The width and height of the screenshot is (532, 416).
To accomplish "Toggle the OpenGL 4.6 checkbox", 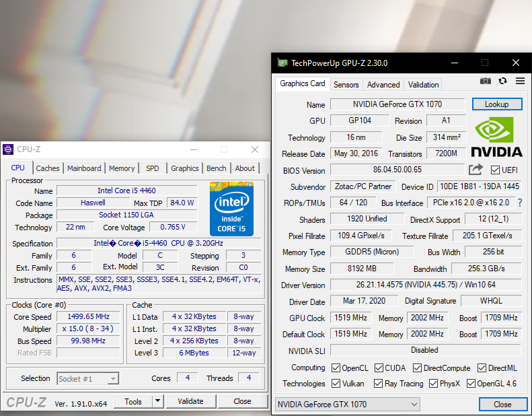I will 471,384.
